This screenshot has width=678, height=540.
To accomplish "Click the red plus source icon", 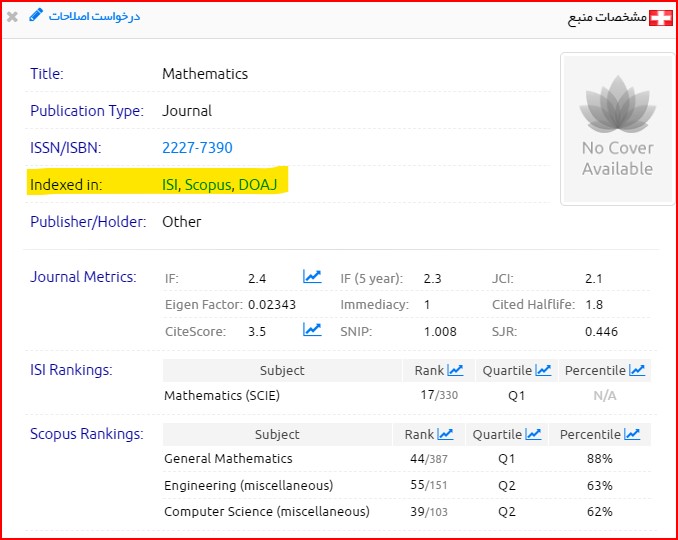I will 660,18.
